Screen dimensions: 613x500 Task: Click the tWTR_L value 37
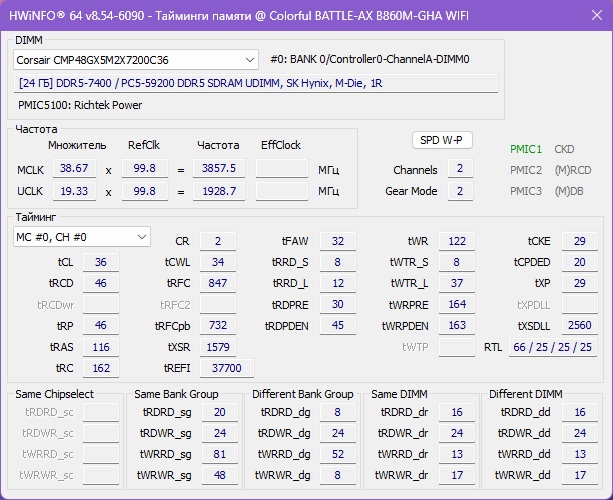tap(457, 283)
